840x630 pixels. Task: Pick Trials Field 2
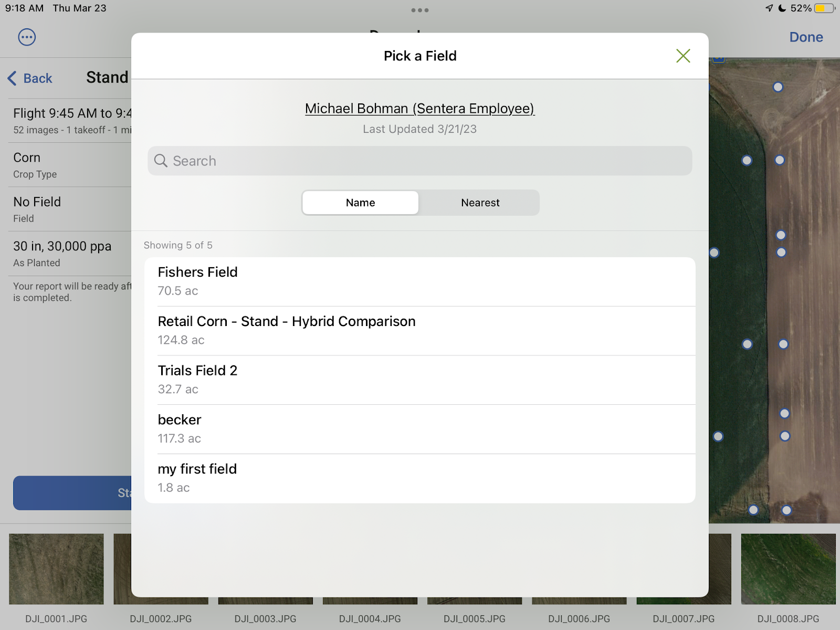pos(420,380)
